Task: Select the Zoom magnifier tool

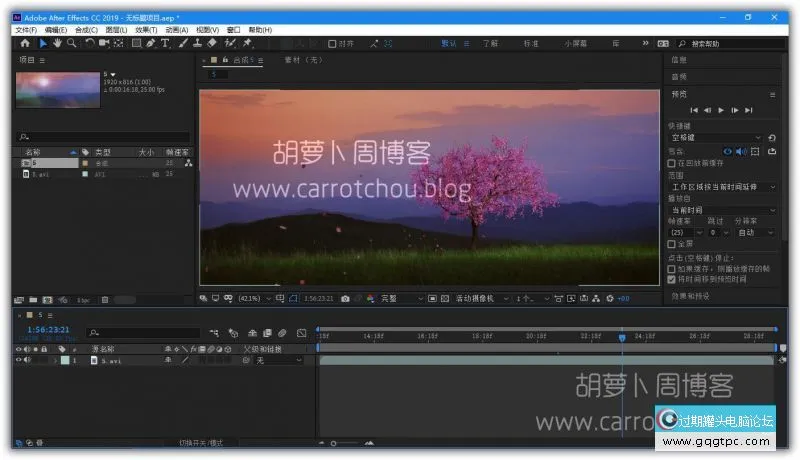Action: (71, 43)
